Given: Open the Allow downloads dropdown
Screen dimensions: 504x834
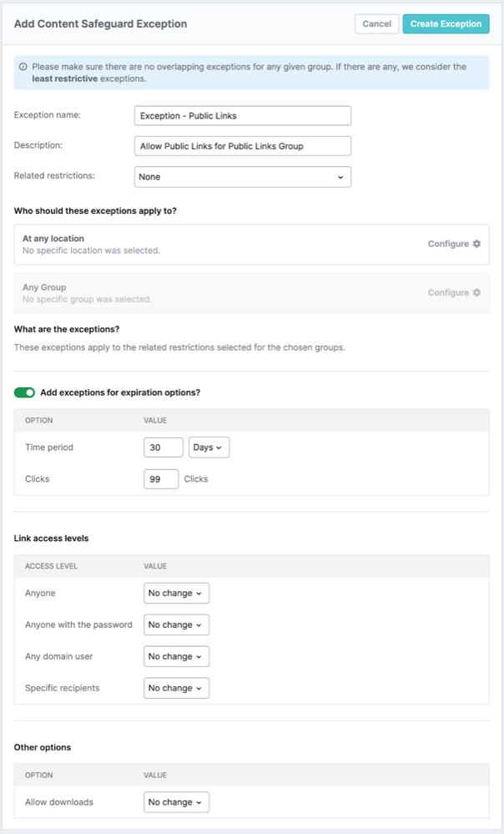Looking at the screenshot, I should (x=176, y=802).
